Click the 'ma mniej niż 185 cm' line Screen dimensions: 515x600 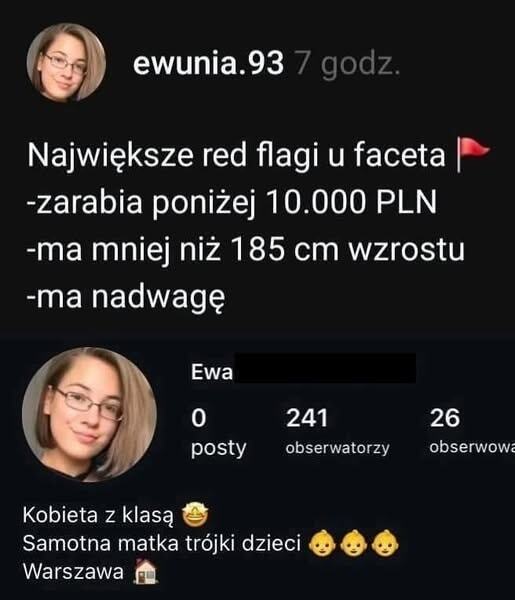click(245, 250)
